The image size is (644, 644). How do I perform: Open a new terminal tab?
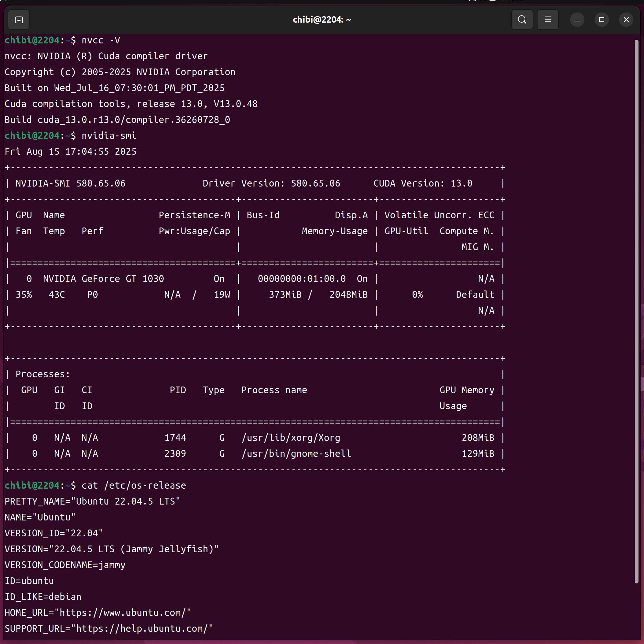click(19, 20)
